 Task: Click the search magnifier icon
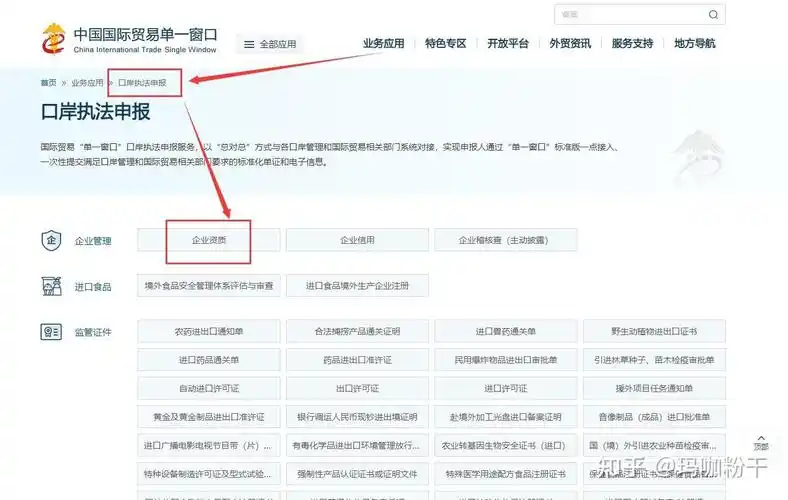pyautogui.click(x=713, y=15)
